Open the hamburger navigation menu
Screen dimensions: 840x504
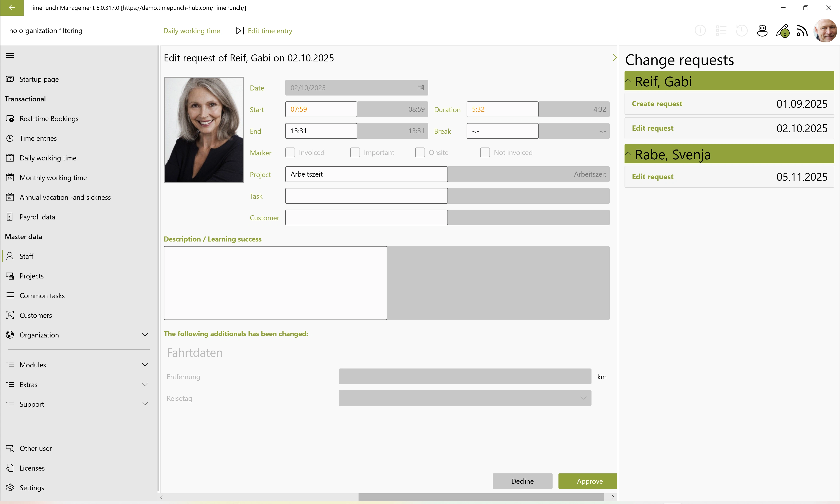[x=10, y=55]
